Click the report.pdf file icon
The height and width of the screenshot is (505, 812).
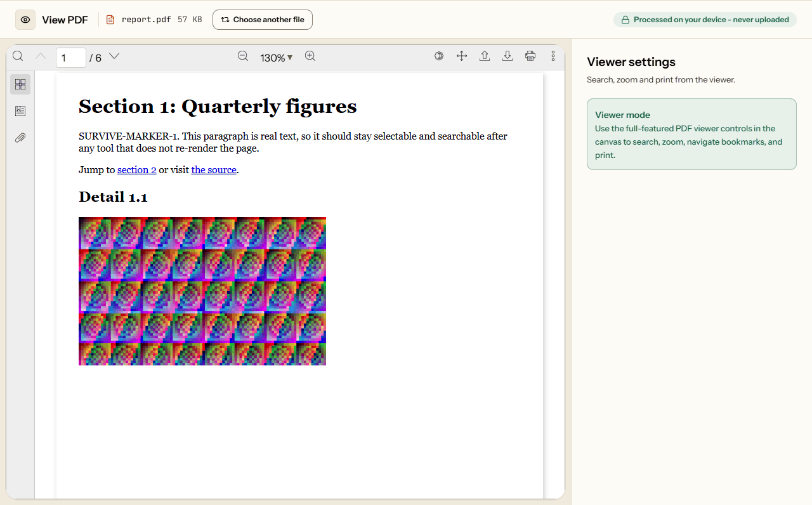(x=110, y=20)
